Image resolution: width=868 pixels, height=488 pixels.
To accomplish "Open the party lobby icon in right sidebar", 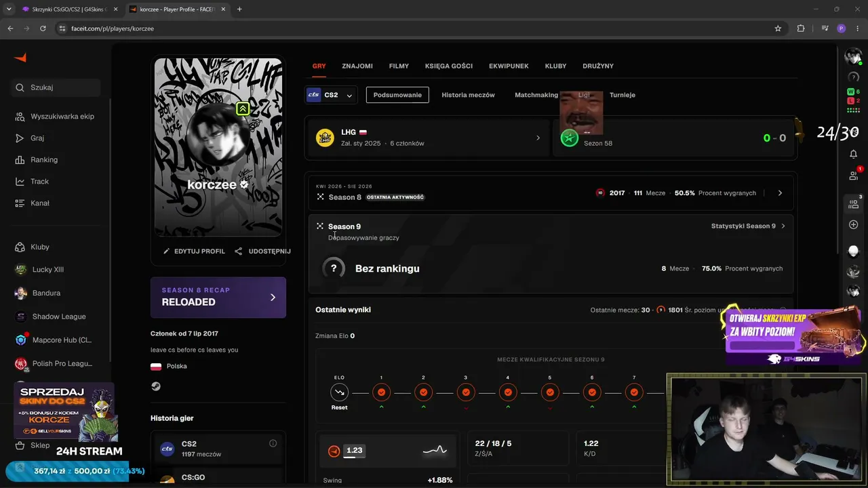I will pyautogui.click(x=853, y=204).
